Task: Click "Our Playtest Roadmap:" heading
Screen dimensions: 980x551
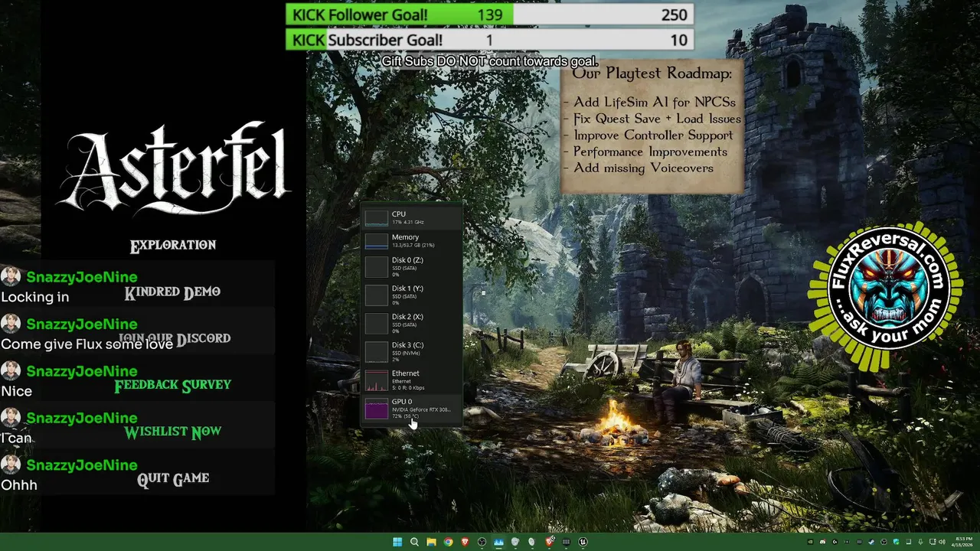Action: click(652, 73)
